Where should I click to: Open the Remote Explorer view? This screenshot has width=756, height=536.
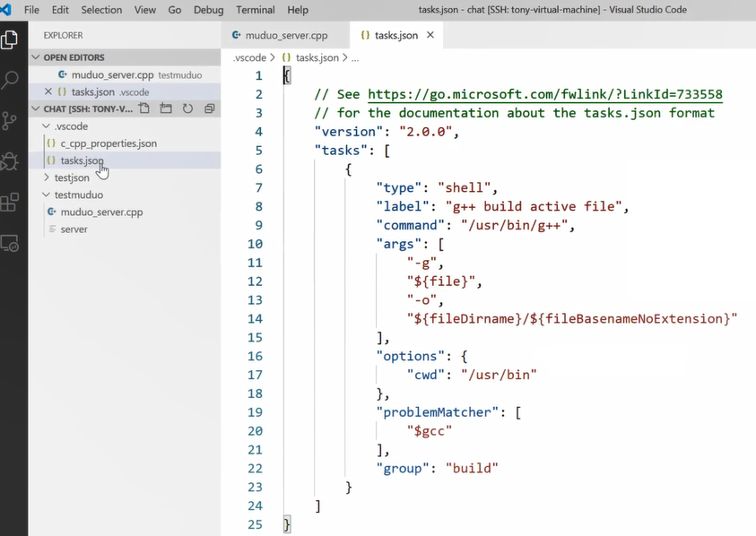click(x=10, y=243)
